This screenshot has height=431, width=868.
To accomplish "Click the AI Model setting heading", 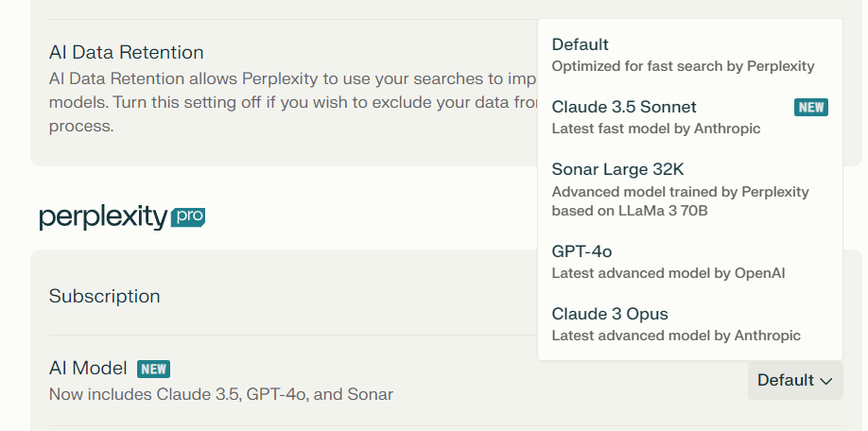I will pyautogui.click(x=88, y=369).
